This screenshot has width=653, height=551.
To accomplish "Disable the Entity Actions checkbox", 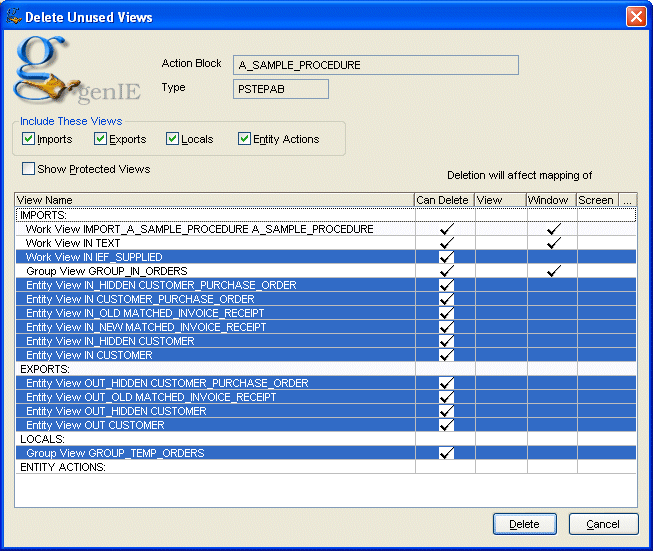I will click(x=245, y=139).
